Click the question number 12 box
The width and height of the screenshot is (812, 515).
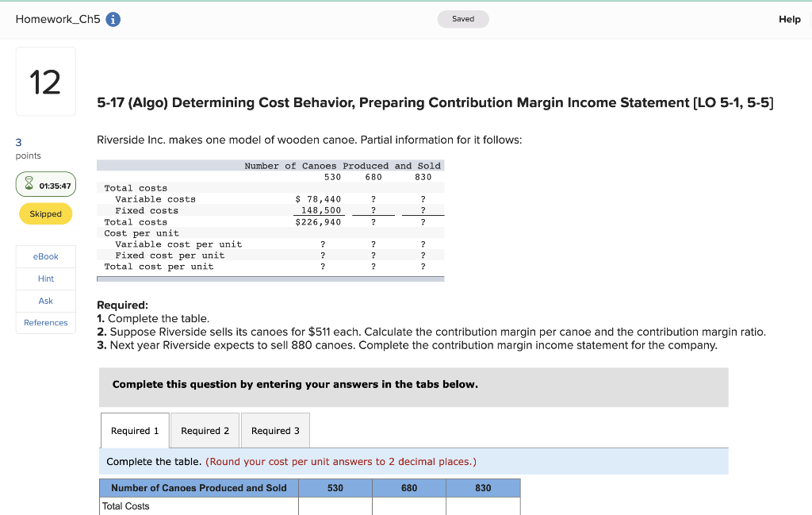point(45,81)
